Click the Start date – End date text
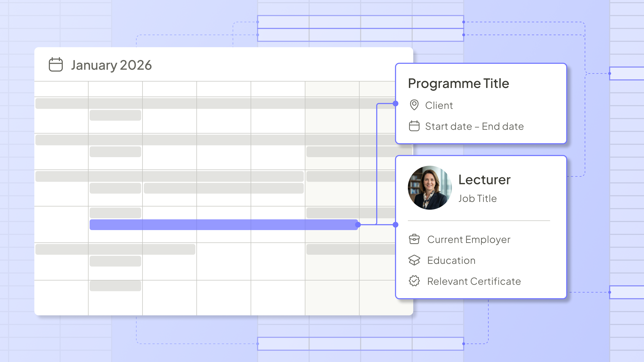The height and width of the screenshot is (362, 644). coord(474,126)
